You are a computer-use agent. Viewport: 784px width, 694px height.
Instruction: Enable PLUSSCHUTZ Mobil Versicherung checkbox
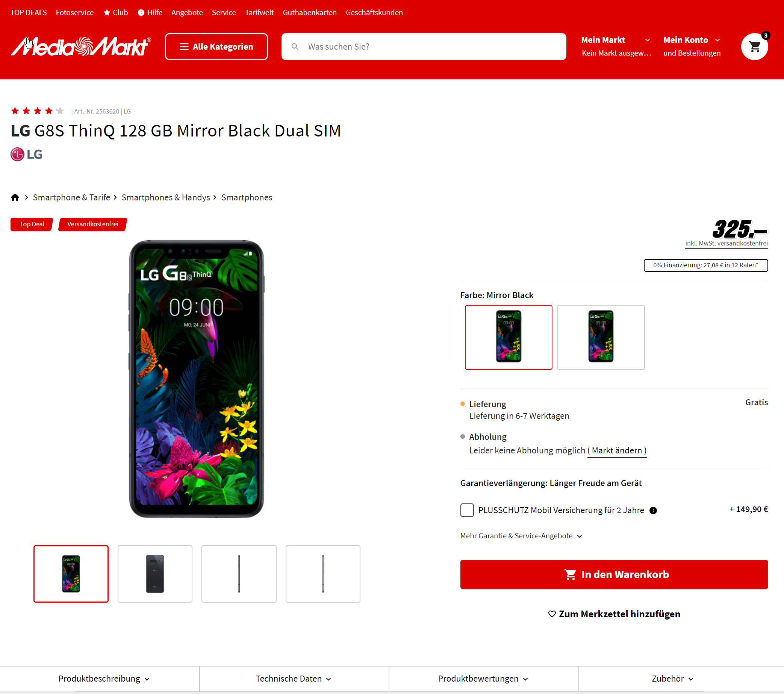click(x=467, y=510)
